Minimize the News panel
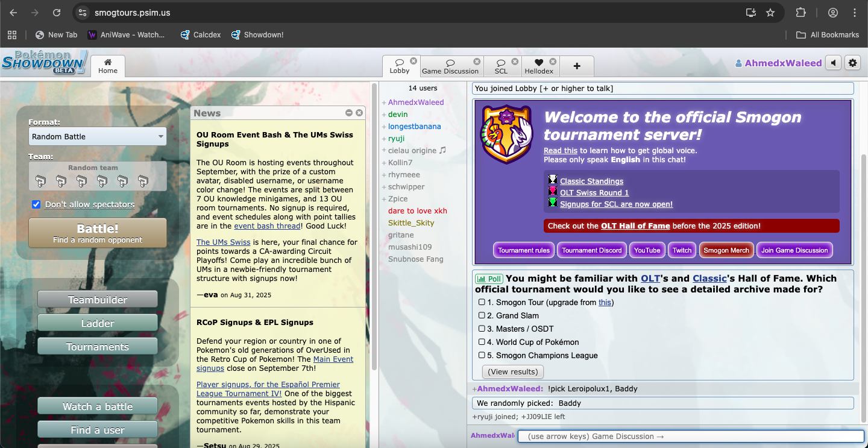The height and width of the screenshot is (448, 868). coord(349,113)
